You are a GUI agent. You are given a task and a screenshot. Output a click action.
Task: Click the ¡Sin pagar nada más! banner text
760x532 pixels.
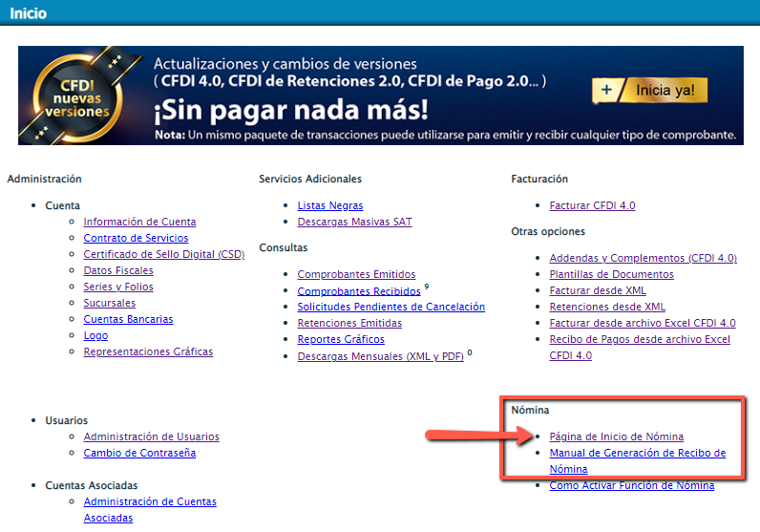click(291, 110)
